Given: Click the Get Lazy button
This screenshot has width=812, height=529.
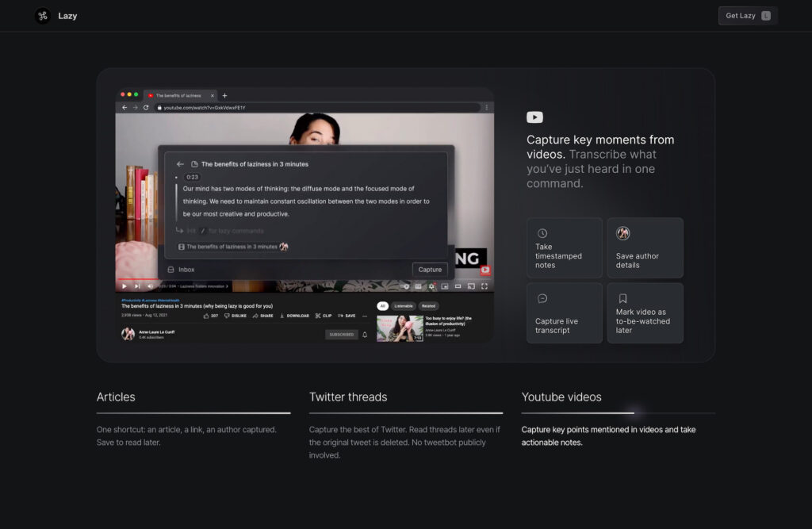Looking at the screenshot, I should tap(748, 16).
